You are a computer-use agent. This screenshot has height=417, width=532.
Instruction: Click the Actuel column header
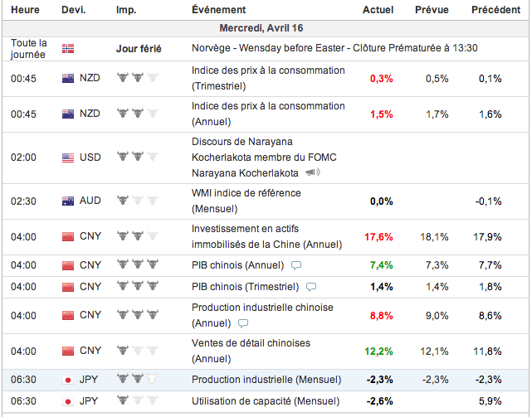tap(378, 10)
